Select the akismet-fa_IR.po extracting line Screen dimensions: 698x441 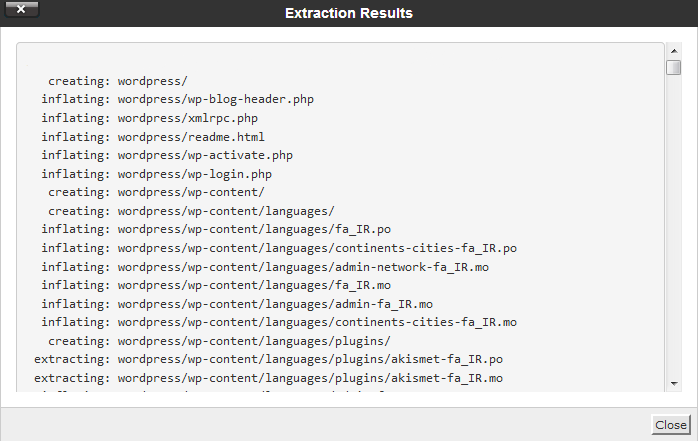(x=268, y=359)
